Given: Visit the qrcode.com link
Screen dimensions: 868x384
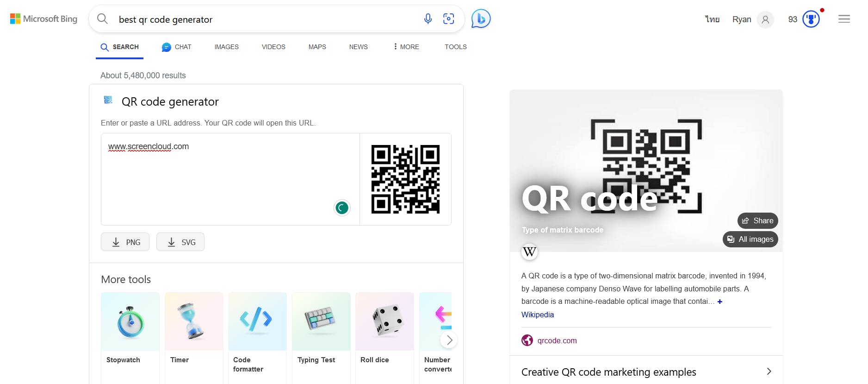Looking at the screenshot, I should tap(557, 340).
